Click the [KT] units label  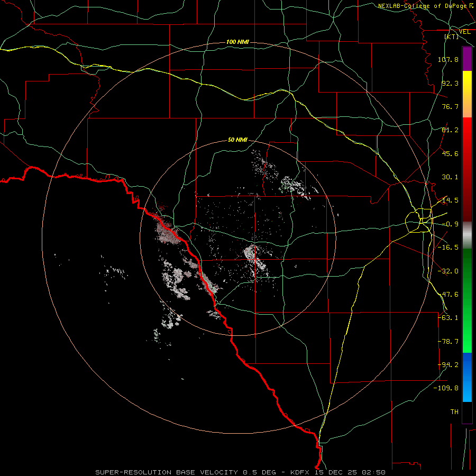pos(452,36)
